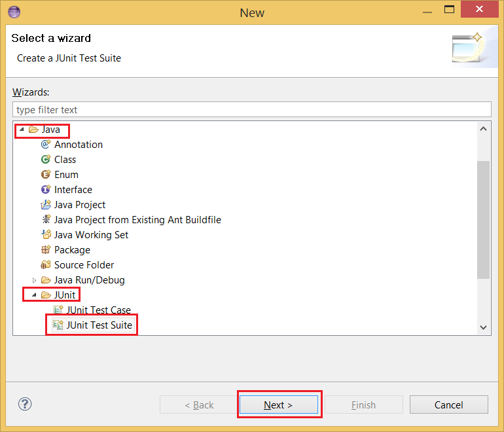
Task: Select JUnit Test Case entry
Action: [99, 310]
